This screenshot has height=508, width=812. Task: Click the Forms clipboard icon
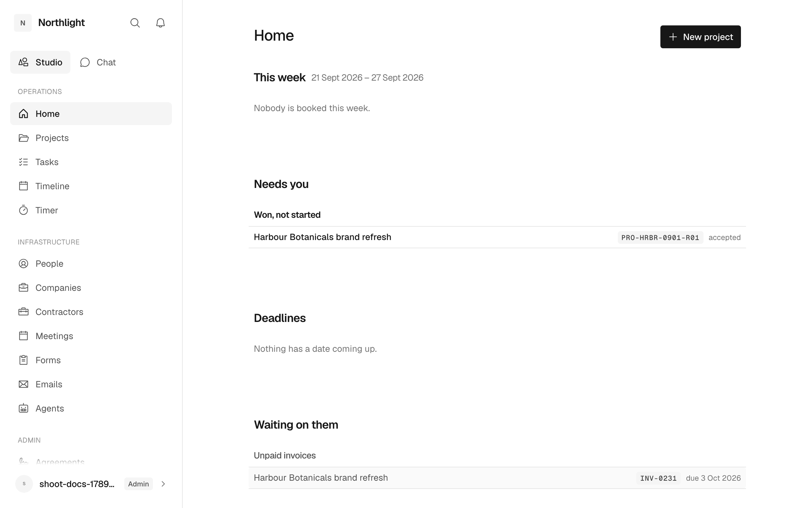pyautogui.click(x=23, y=360)
